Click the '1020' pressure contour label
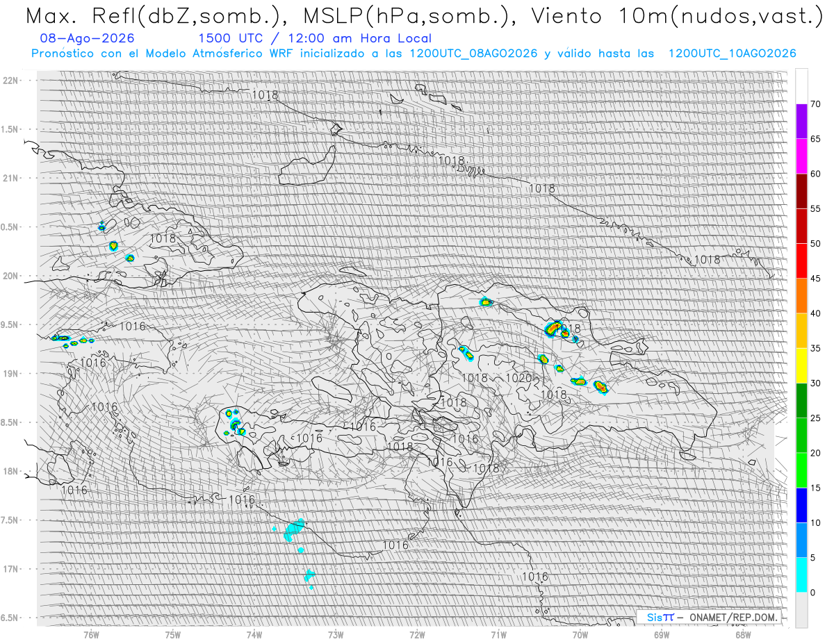834x644 pixels. coord(518,378)
